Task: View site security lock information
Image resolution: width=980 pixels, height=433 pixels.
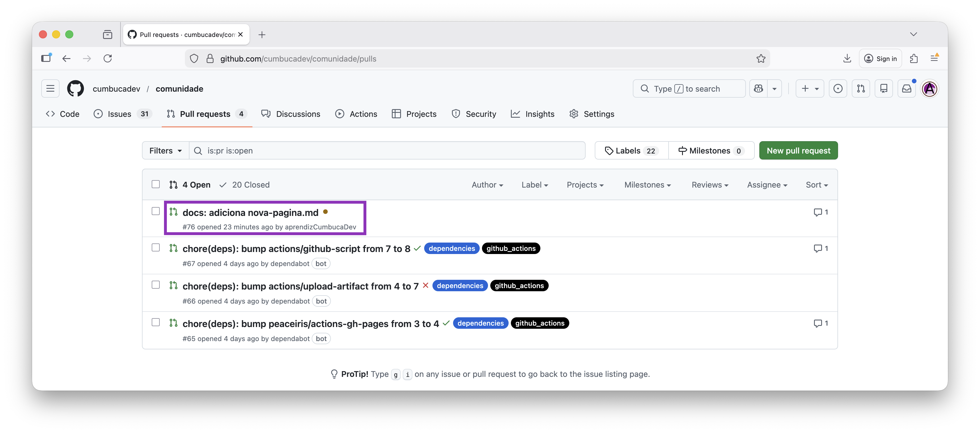Action: (210, 59)
